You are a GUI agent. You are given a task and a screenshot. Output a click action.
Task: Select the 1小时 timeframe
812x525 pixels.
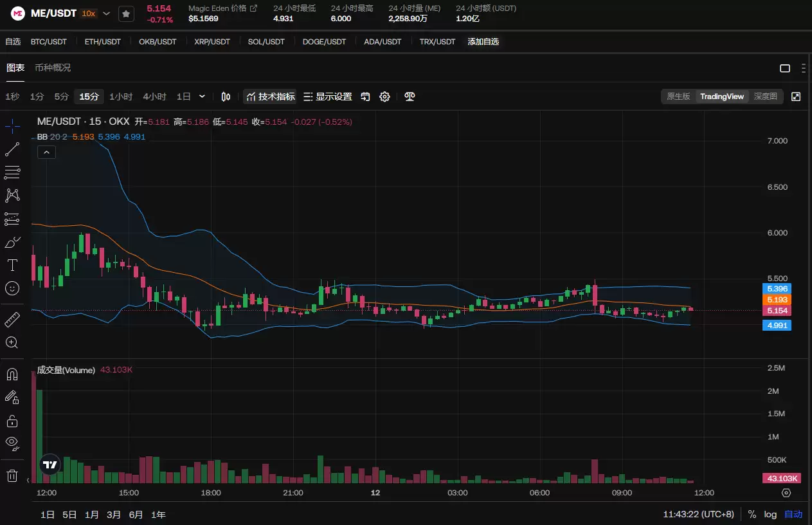(121, 97)
